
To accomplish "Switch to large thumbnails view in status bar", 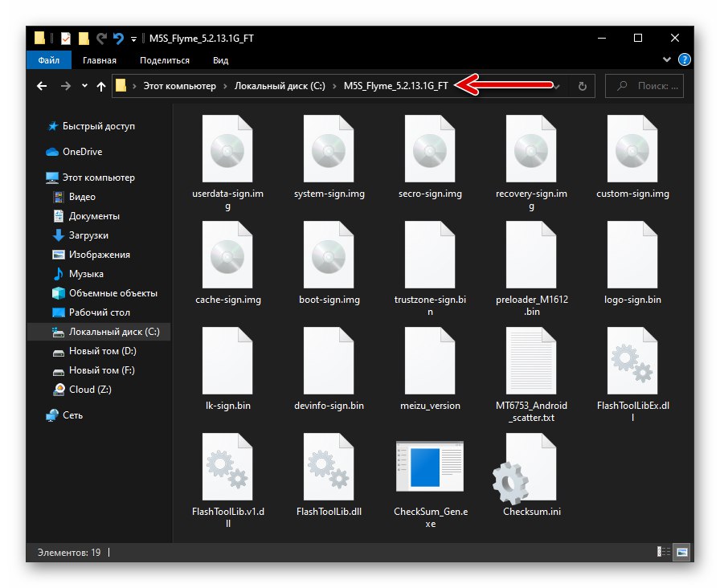I will click(680, 552).
